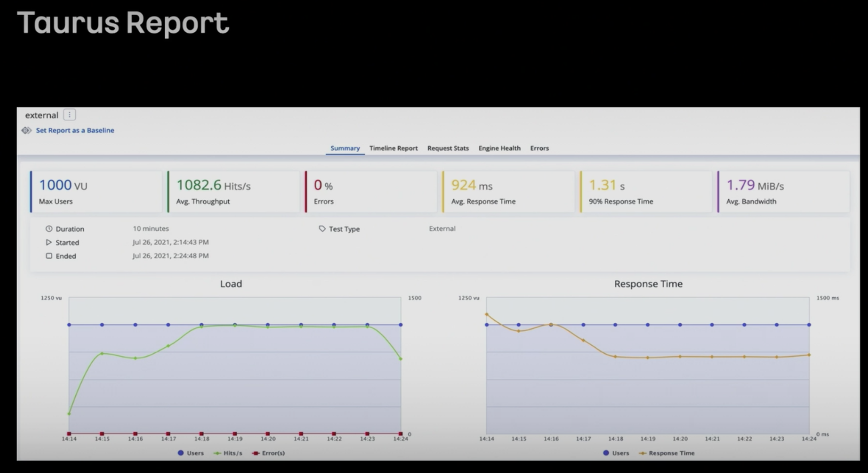Open the Errors tab

pos(539,148)
